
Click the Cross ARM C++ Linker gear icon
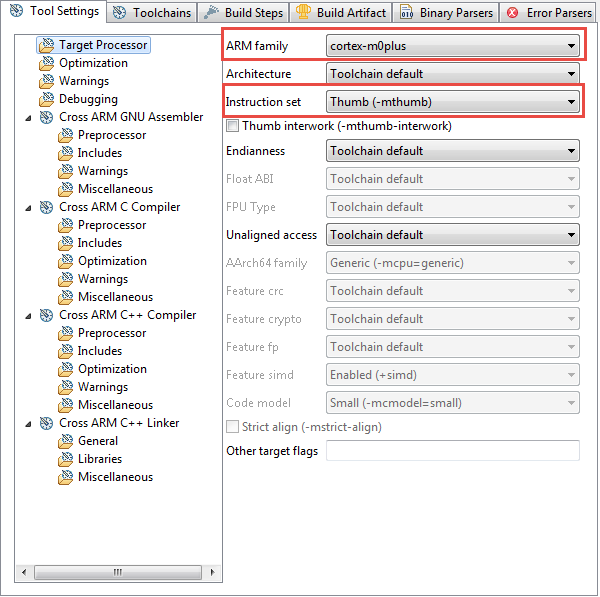click(47, 423)
